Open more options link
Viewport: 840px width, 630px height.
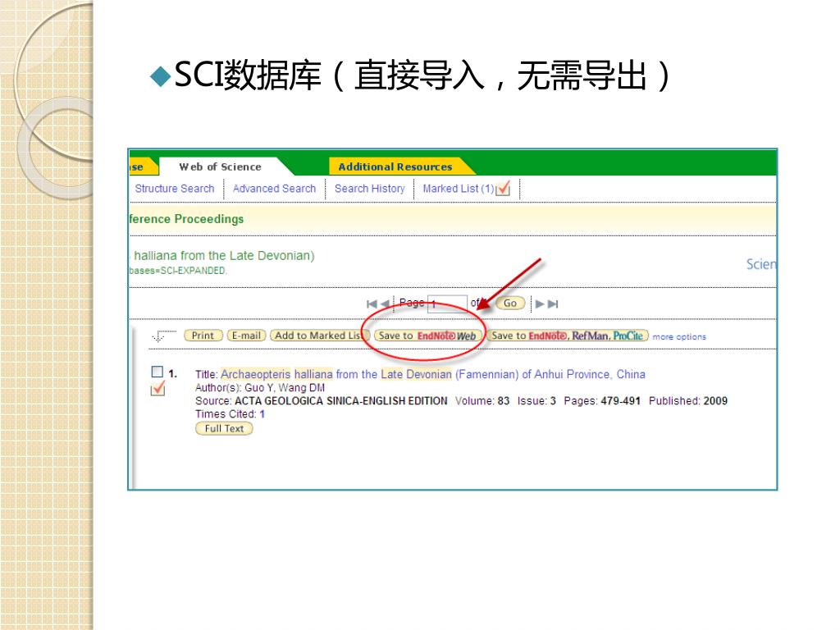point(678,336)
